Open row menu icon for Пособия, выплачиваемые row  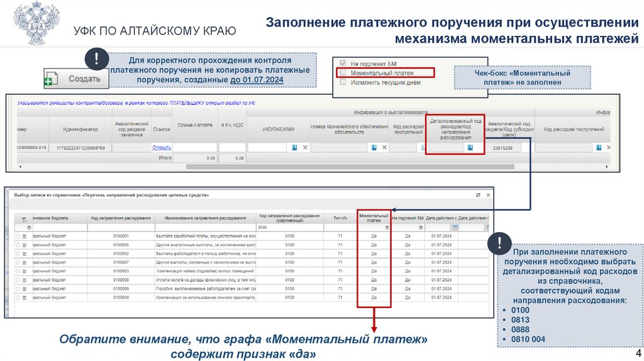click(x=25, y=289)
